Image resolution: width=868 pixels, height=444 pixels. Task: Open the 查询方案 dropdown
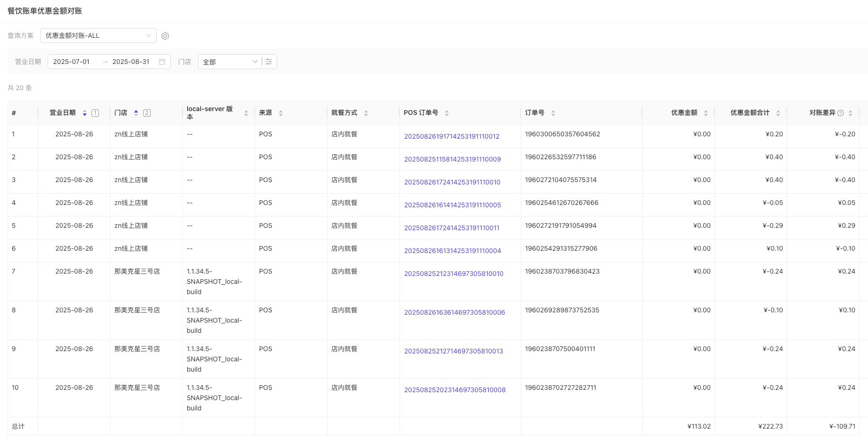[98, 35]
